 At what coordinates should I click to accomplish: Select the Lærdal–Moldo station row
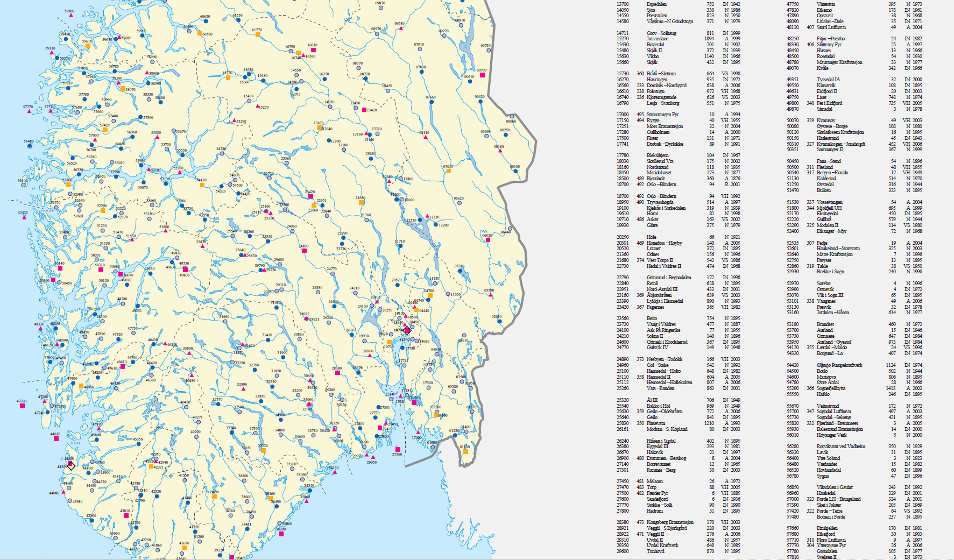[854, 348]
